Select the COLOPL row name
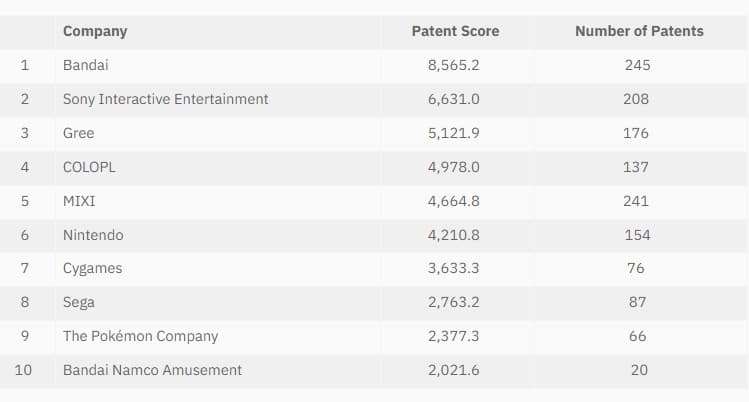This screenshot has width=749, height=402. [x=89, y=167]
